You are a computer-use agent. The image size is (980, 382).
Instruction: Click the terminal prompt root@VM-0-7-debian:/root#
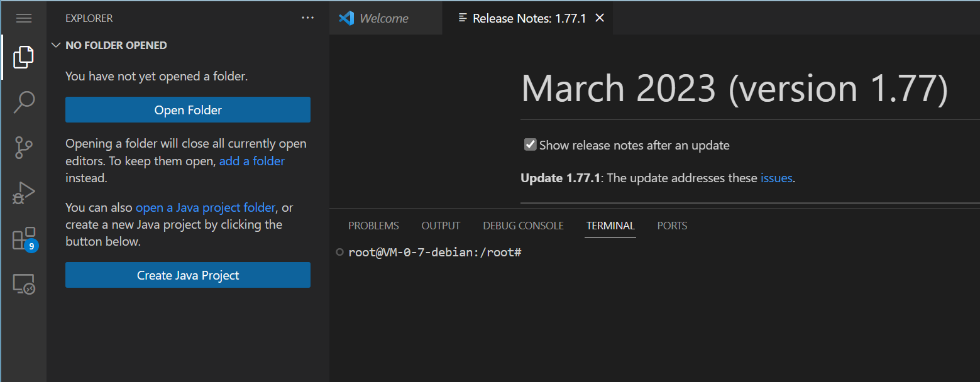click(x=435, y=253)
